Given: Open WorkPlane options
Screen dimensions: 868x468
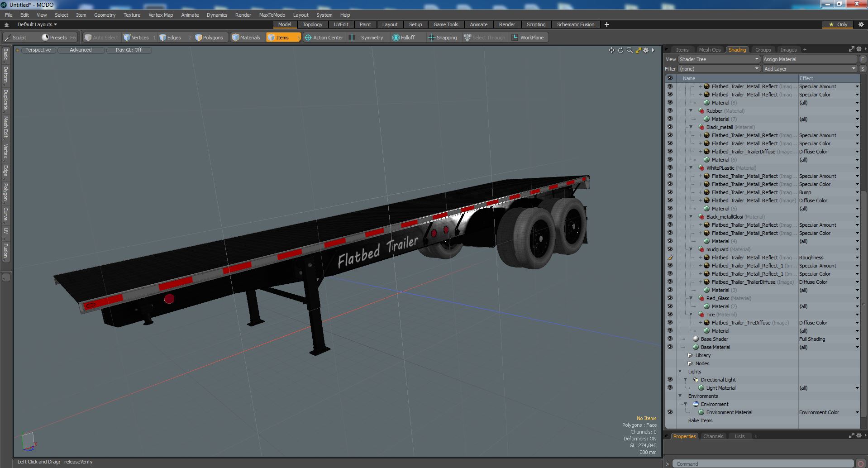Looking at the screenshot, I should 529,38.
